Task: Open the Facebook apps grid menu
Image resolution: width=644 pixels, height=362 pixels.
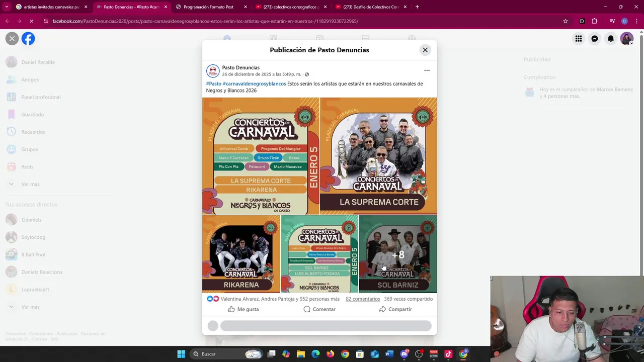Action: 579,39
